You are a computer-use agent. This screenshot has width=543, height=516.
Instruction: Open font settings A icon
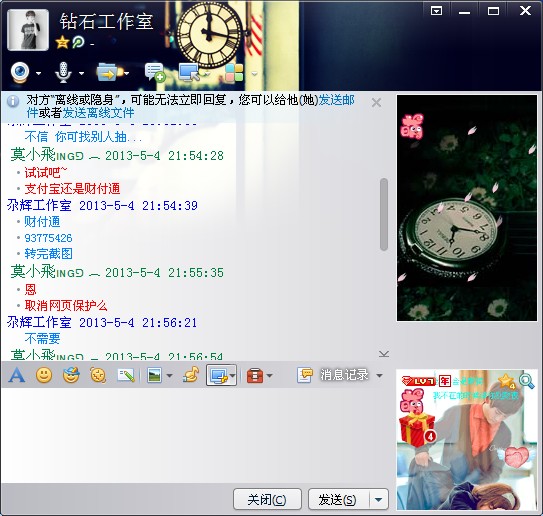point(17,375)
